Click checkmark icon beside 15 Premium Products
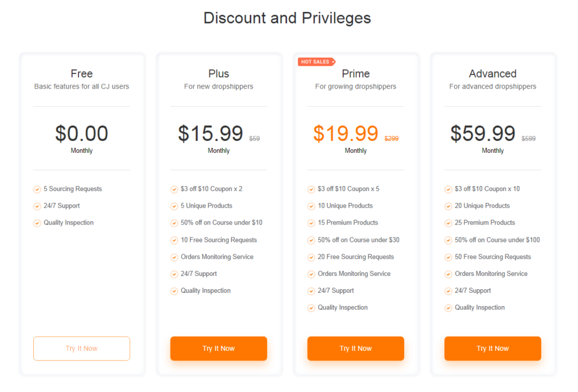Image resolution: width=578 pixels, height=392 pixels. pyautogui.click(x=312, y=223)
